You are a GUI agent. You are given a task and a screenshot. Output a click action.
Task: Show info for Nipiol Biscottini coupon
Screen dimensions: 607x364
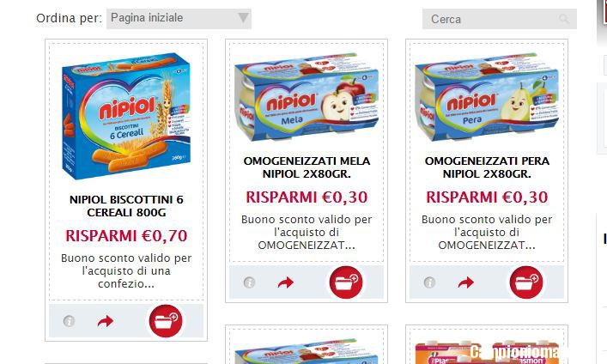point(69,321)
